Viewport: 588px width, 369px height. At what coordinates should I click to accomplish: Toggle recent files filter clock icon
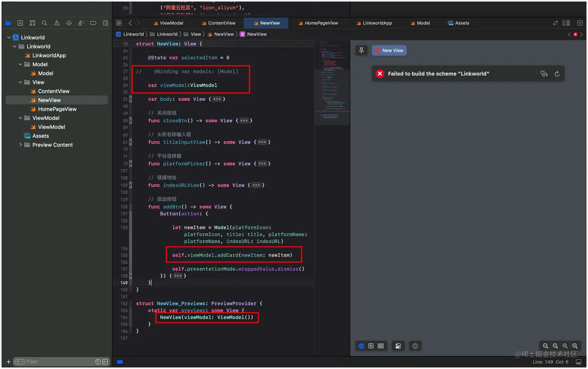click(98, 362)
